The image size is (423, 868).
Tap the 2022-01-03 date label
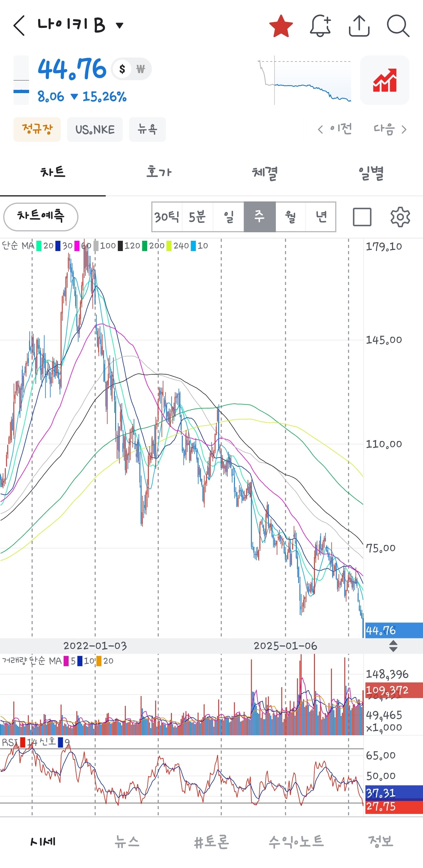95,646
